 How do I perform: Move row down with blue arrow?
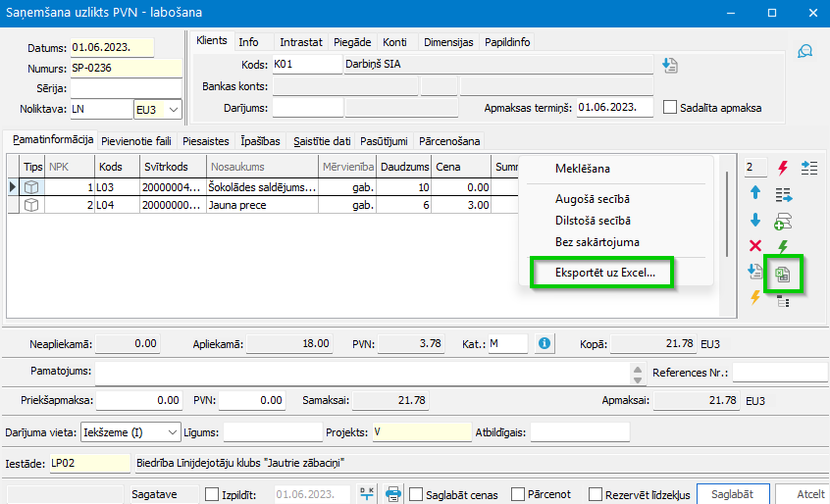pos(755,220)
